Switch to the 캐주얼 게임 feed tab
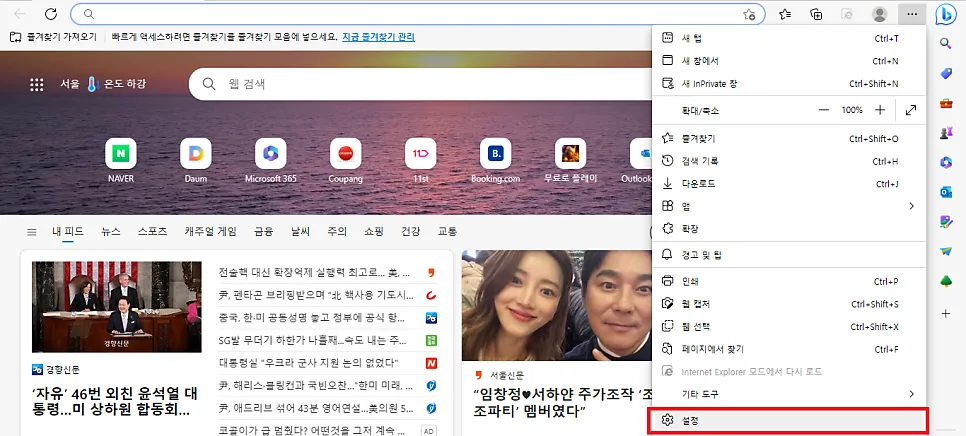The width and height of the screenshot is (966, 436). pos(210,232)
